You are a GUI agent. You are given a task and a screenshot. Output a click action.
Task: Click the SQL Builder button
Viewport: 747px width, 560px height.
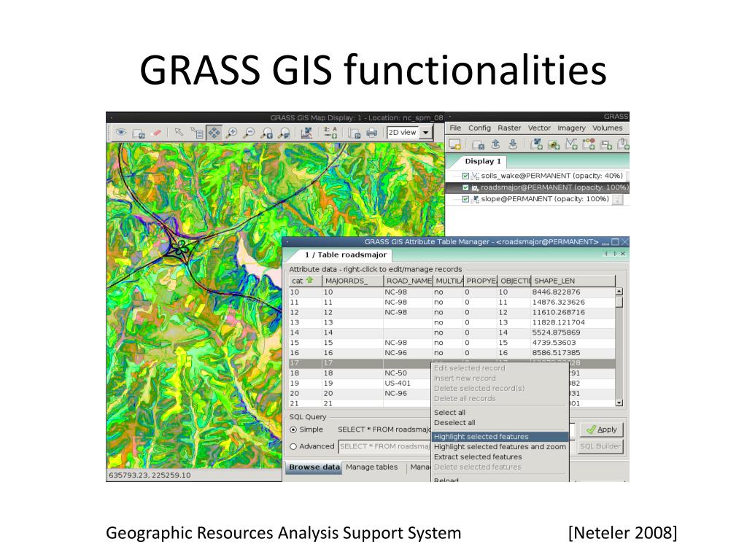601,447
